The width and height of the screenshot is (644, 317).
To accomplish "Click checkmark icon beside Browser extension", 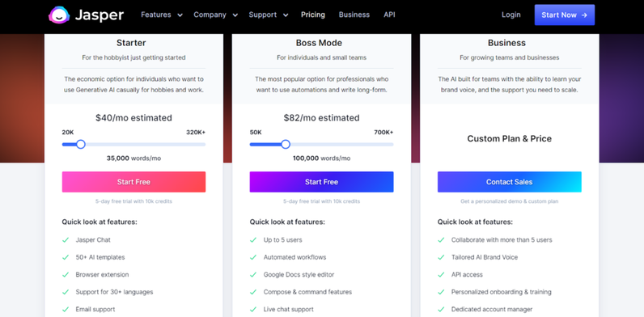I will coord(66,274).
